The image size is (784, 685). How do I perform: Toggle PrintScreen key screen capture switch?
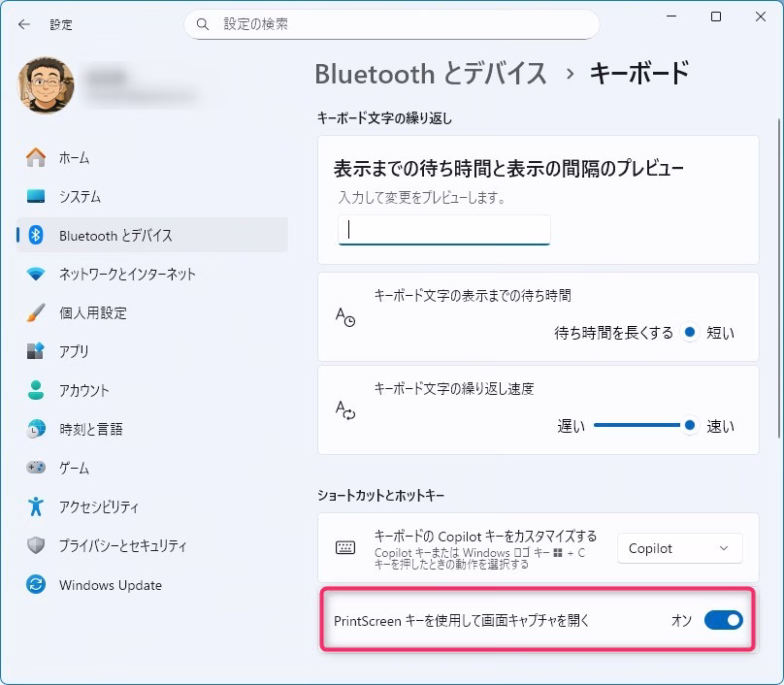click(x=723, y=619)
